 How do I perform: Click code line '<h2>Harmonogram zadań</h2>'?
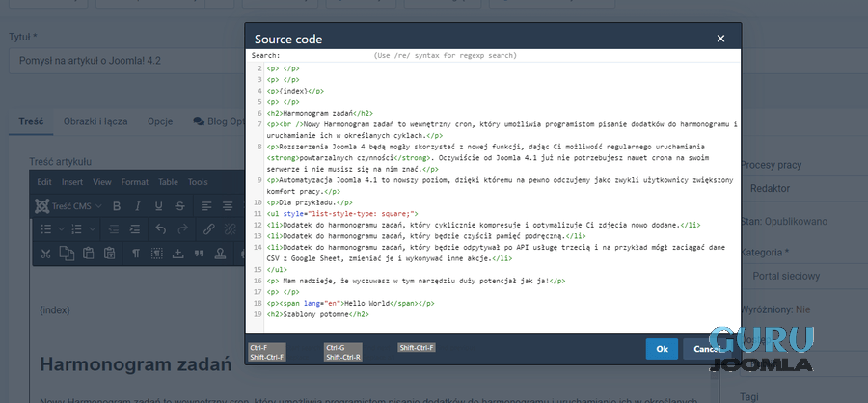(x=319, y=113)
